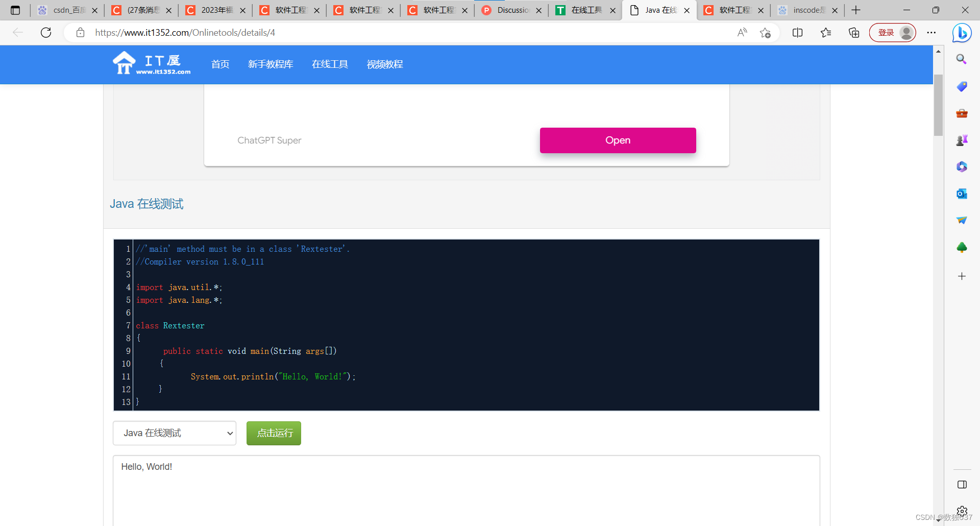
Task: Open the sidebar settings gear
Action: point(962,511)
